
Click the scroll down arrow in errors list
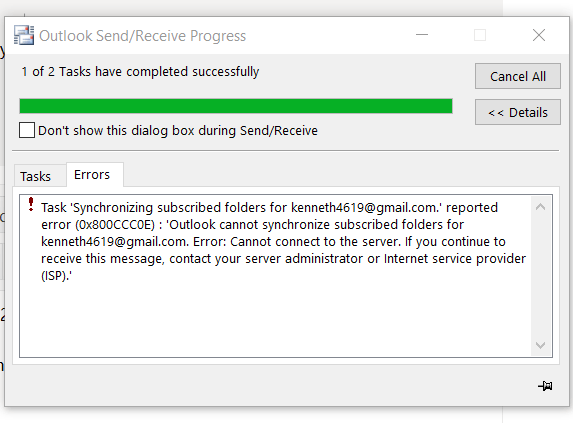(x=540, y=345)
